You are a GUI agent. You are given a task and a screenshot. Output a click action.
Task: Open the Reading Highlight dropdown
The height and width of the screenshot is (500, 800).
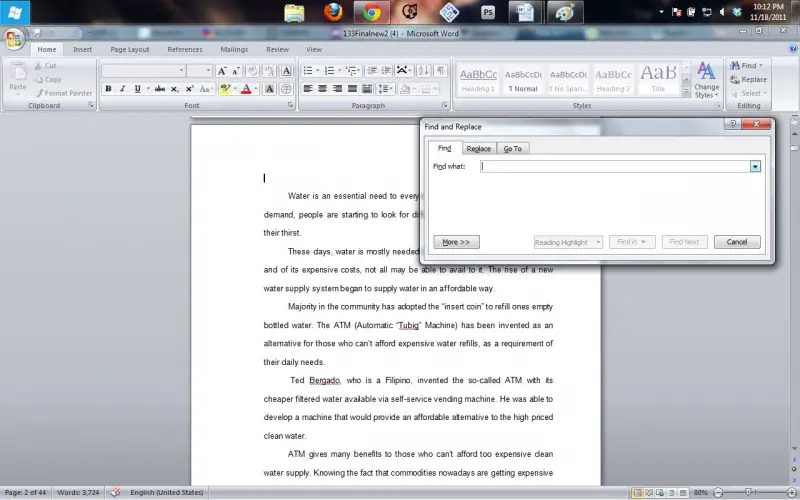point(568,242)
